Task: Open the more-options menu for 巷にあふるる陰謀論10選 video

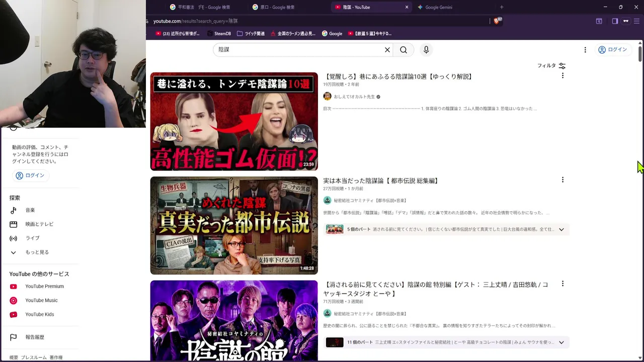Action: 562,76
